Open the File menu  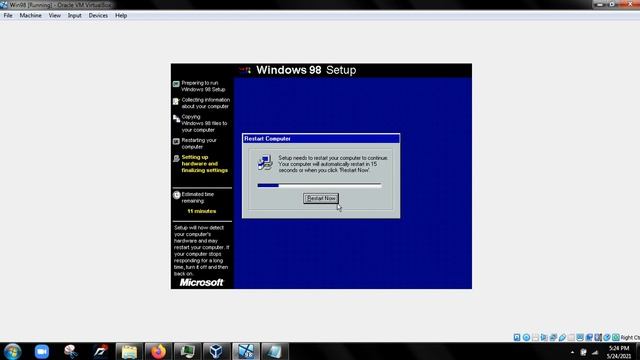point(8,16)
